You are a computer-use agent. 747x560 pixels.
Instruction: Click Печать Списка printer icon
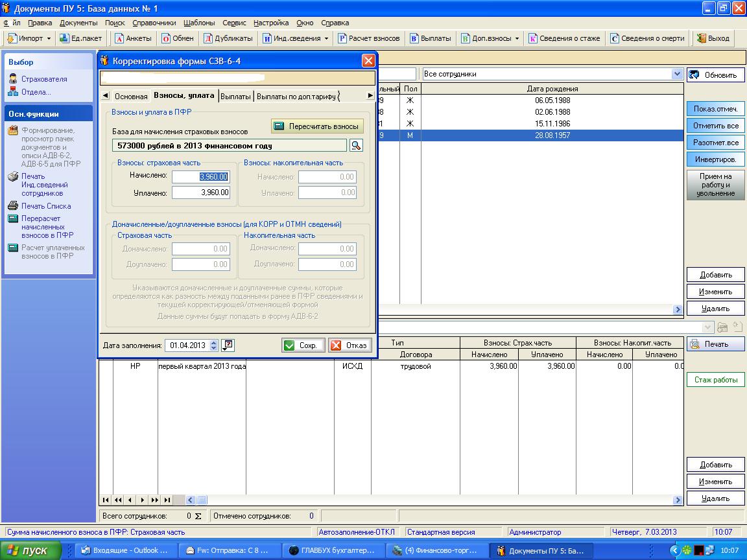coord(13,206)
